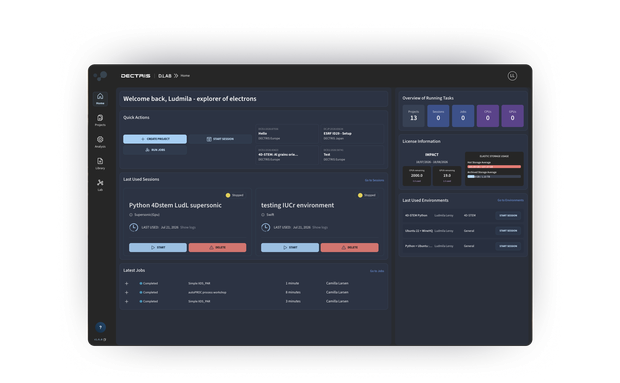The image size is (620, 383).
Task: Open the Lab sidebar icon
Action: tap(100, 185)
